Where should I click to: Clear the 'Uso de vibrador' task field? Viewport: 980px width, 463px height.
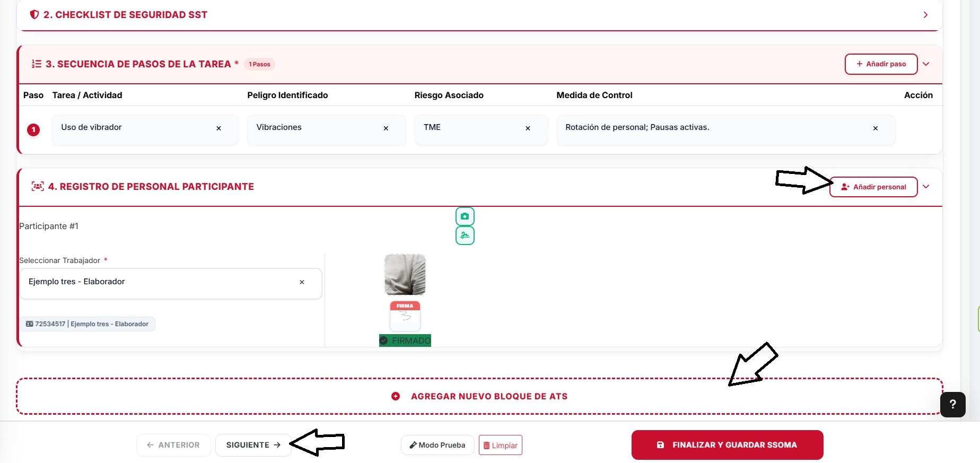click(x=218, y=128)
